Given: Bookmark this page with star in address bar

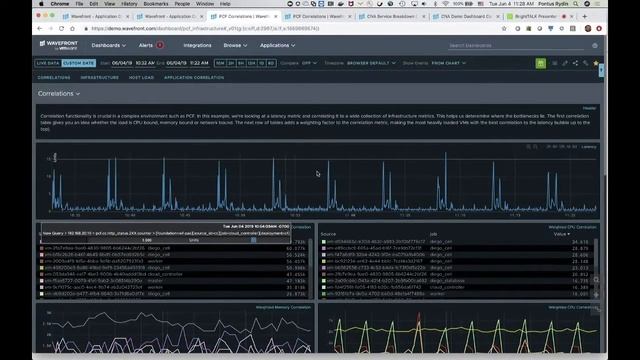Looking at the screenshot, I should click(x=504, y=29).
